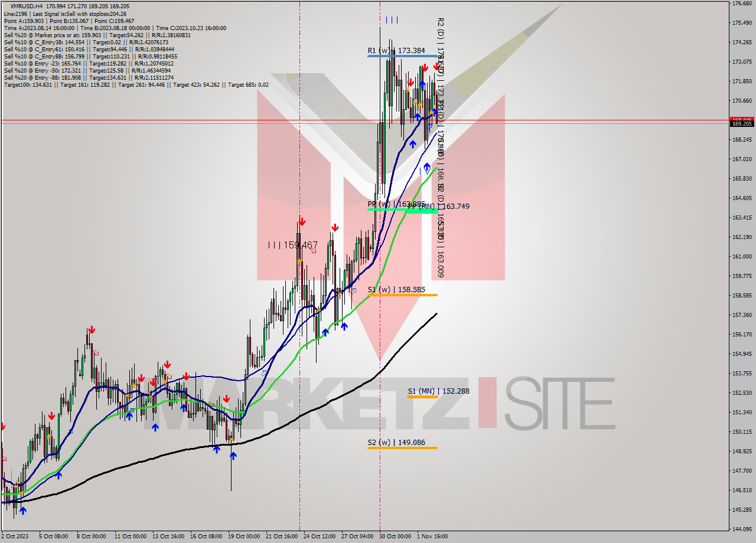
Task: Click the 1 Nov 16:00 date label
Action: pos(433,537)
